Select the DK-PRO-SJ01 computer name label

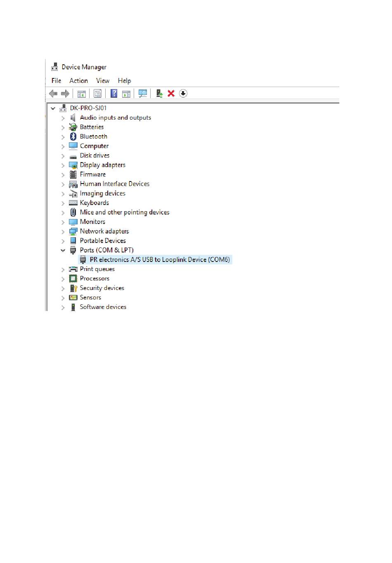coord(88,108)
